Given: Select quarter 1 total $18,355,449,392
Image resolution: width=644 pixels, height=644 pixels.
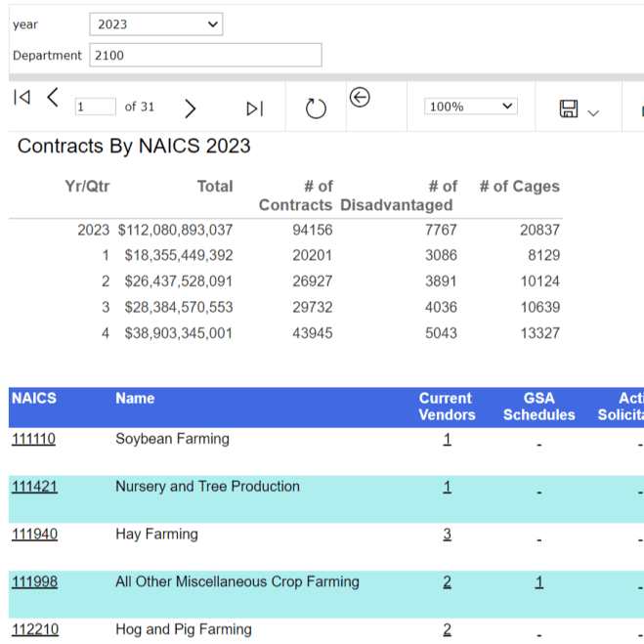Looking at the screenshot, I should coord(179,255).
